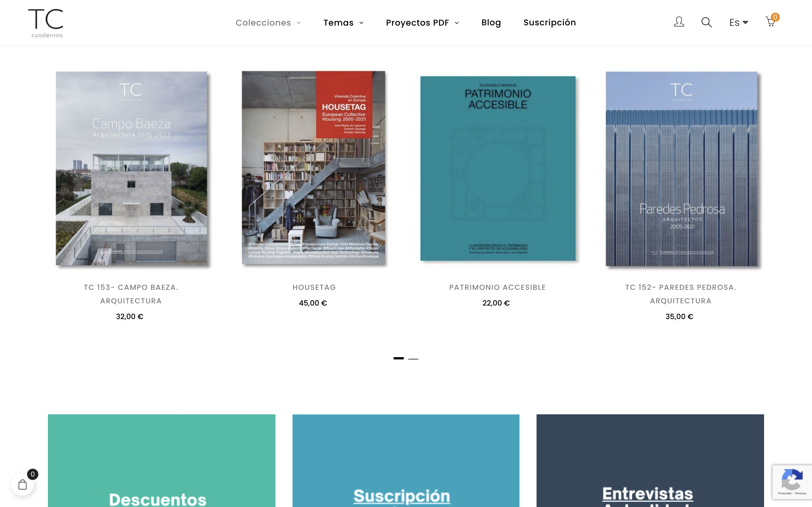Open the dark Entrevistas banner

coord(650,461)
